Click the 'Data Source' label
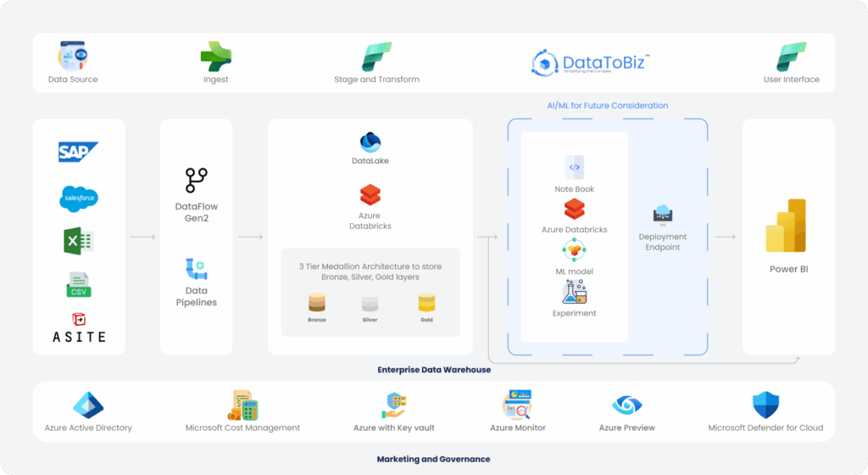Screen dimensions: 868x475 pos(73,80)
